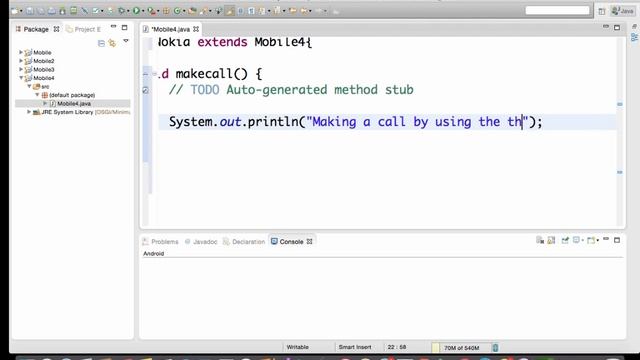Expand the Mobile3 project node
Screen dimensions: 640x360
(21, 69)
